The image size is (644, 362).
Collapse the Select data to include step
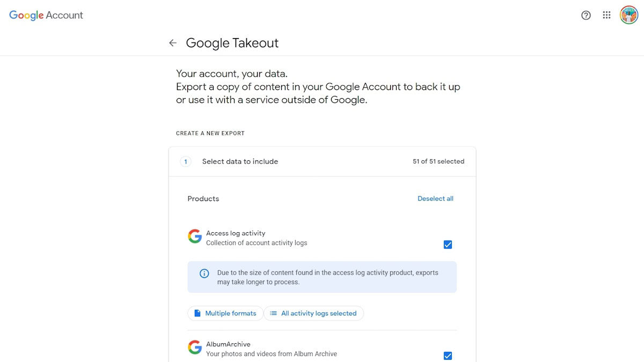click(240, 161)
